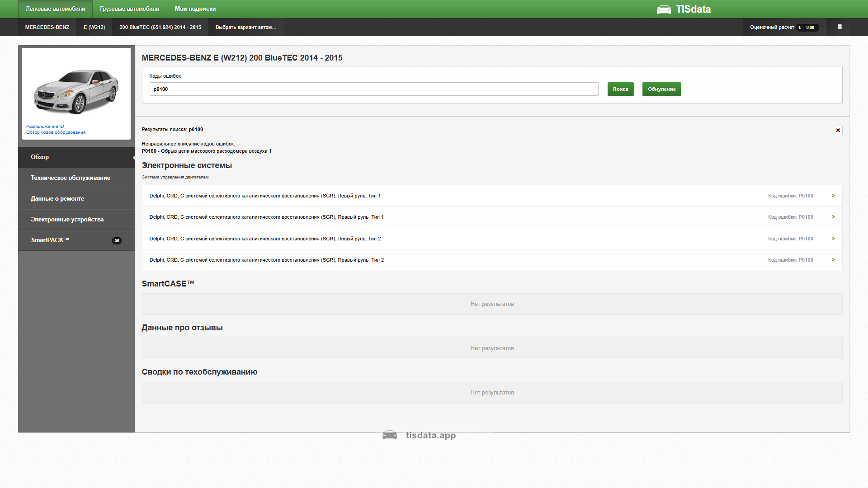Click the P0100 error description text
The image size is (868, 488).
tap(207, 151)
